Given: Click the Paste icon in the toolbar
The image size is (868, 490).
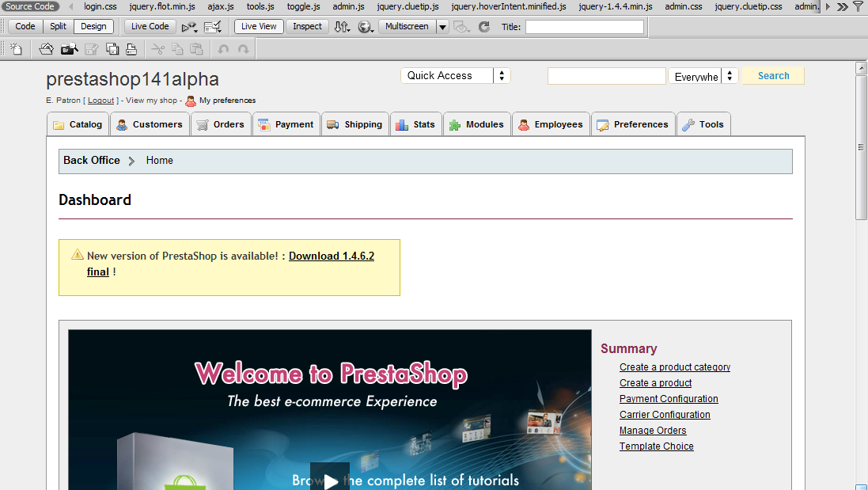Looking at the screenshot, I should [196, 49].
